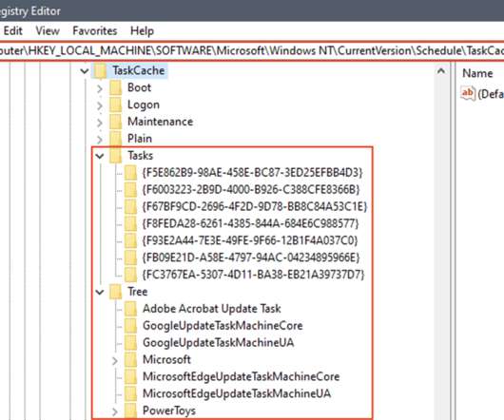The image size is (504, 420).
Task: Select the TaskCache key label
Action: pyautogui.click(x=139, y=70)
